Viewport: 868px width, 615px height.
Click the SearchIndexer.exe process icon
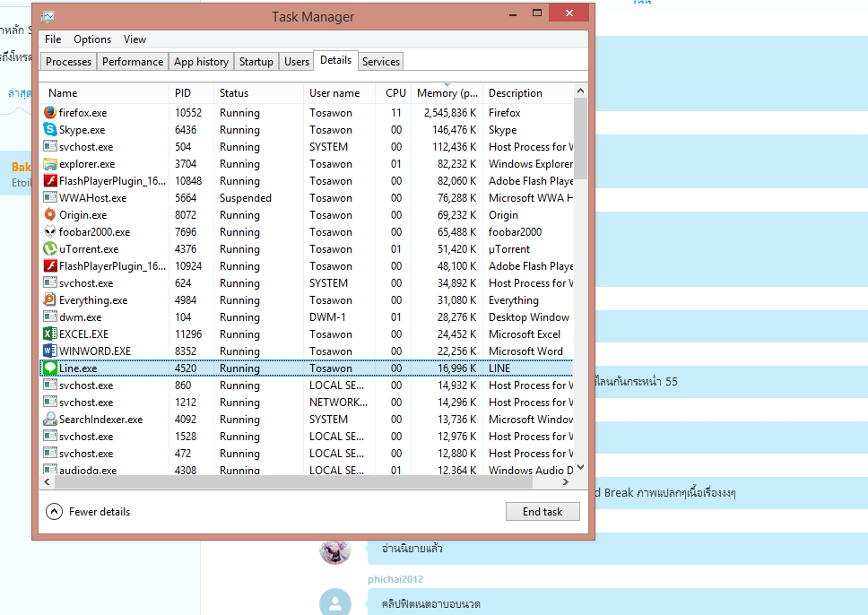click(x=50, y=419)
